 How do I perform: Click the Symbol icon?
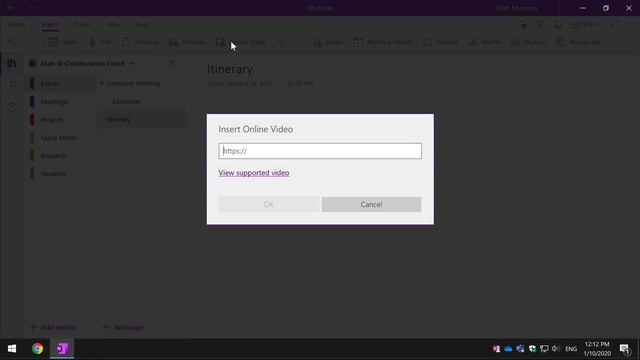(428, 42)
